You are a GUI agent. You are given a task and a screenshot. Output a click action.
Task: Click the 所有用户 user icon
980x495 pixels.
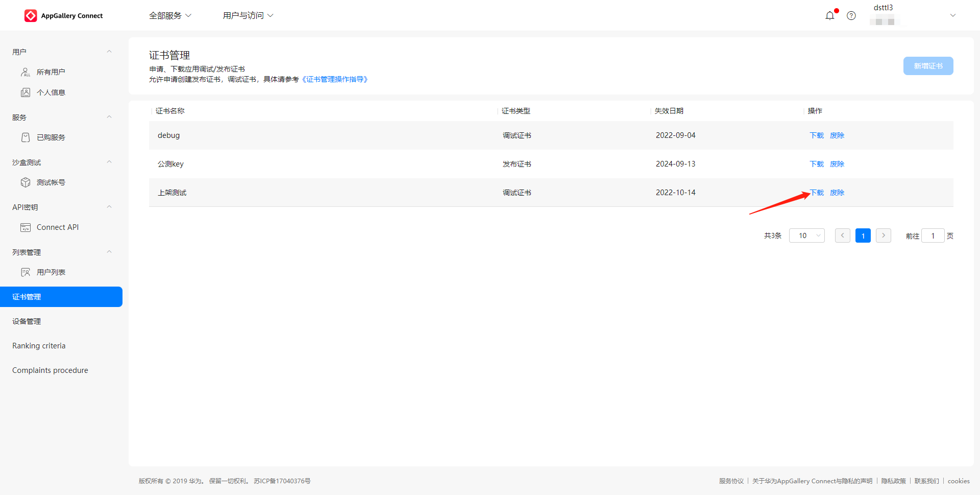point(26,72)
